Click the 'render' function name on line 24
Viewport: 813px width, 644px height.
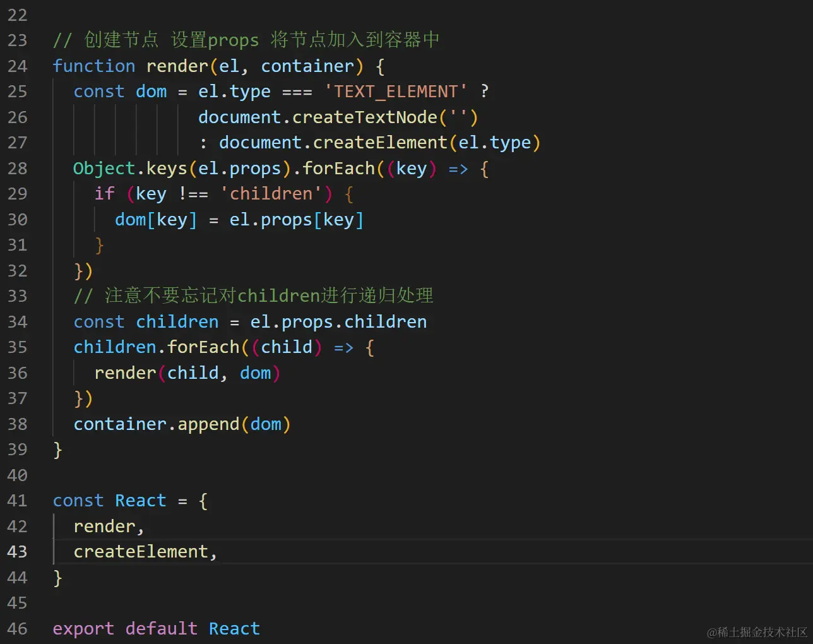[x=177, y=66]
